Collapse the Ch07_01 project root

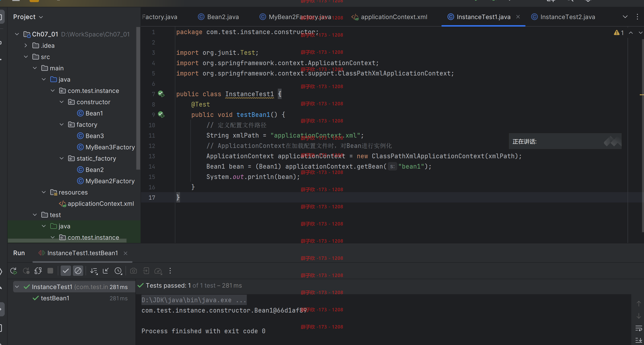17,34
